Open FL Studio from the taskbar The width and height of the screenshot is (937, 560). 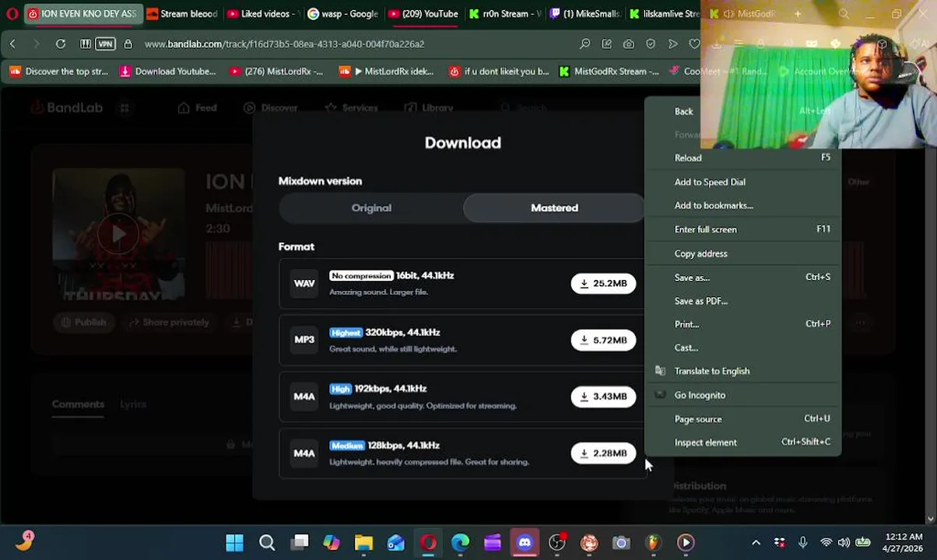[653, 543]
